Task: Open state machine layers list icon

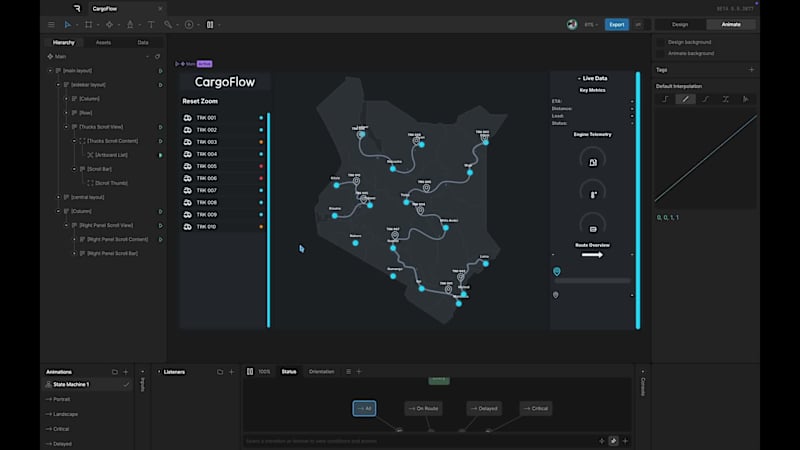Action: (348, 371)
